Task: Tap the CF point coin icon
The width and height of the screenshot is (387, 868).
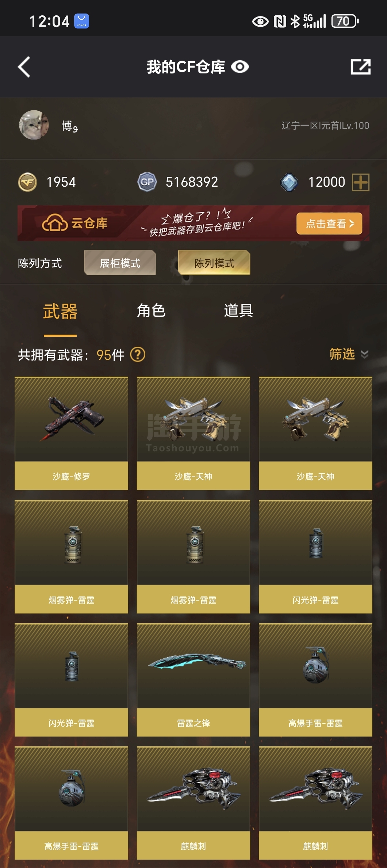Action: tap(27, 182)
